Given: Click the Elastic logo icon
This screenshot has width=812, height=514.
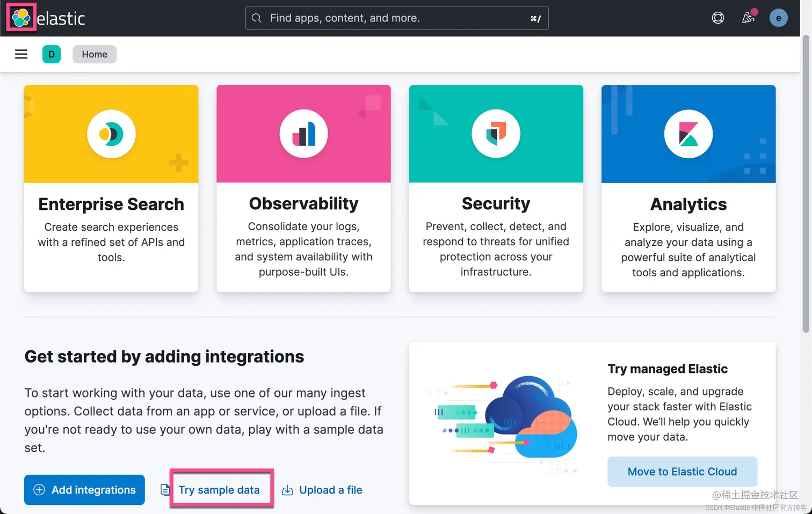Looking at the screenshot, I should (x=21, y=18).
